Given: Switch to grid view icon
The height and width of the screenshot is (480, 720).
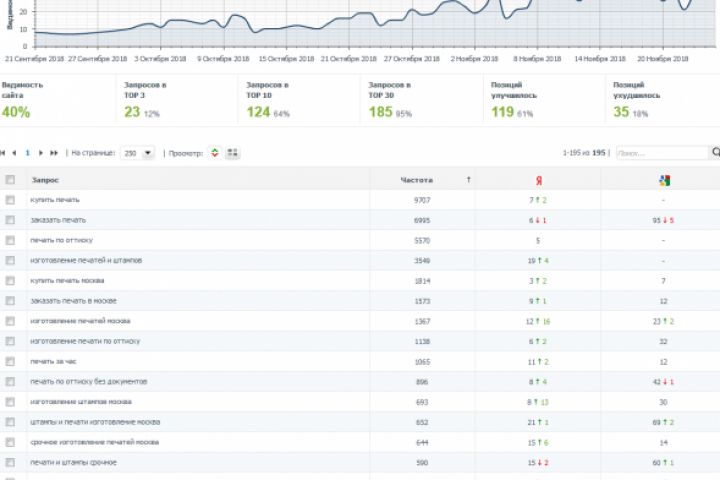Looking at the screenshot, I should pos(232,153).
